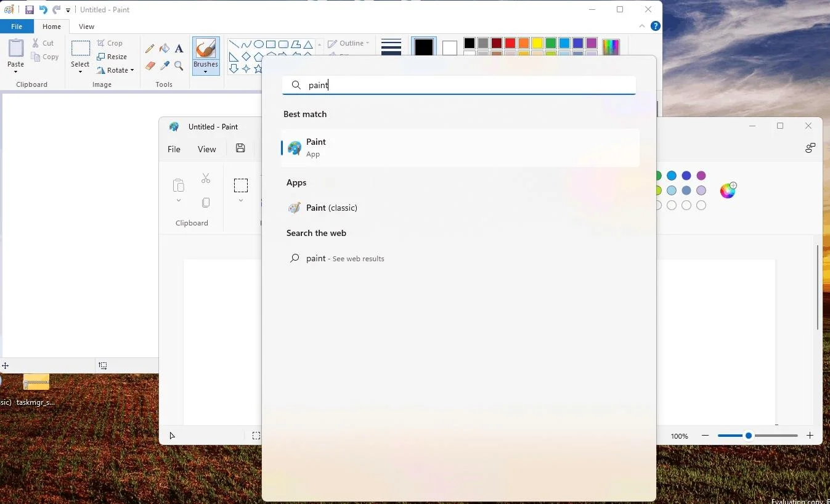
Task: Open the Paste dropdown arrow in classic Paint
Action: (x=16, y=71)
